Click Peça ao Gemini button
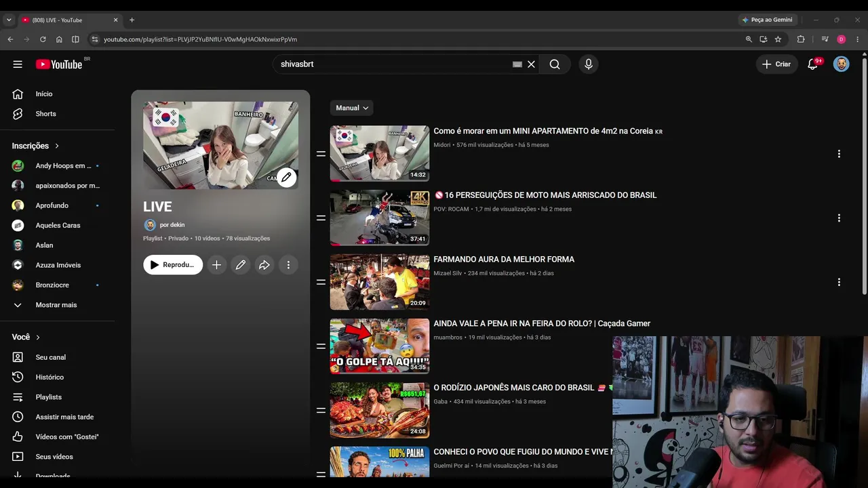Screen dimensions: 868x488 [768, 20]
